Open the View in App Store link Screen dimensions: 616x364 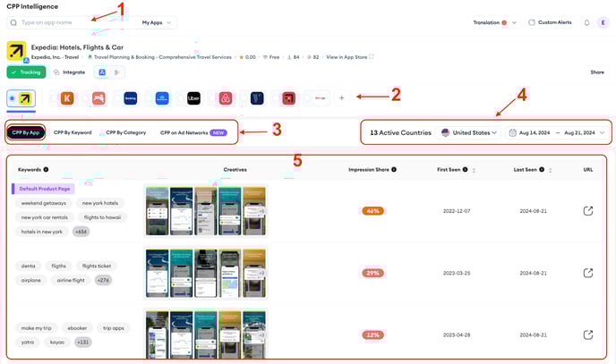pos(350,57)
